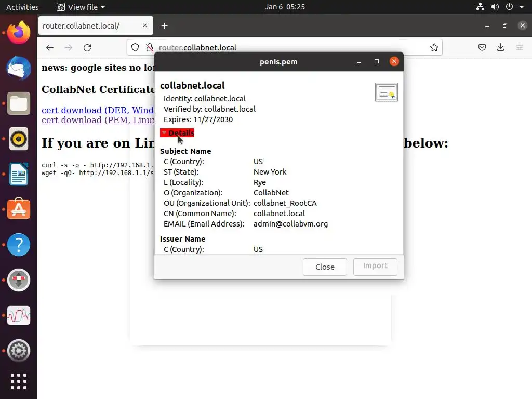Click the 'admin@collabvm.org' email value
Image resolution: width=532 pixels, height=399 pixels.
tap(291, 224)
